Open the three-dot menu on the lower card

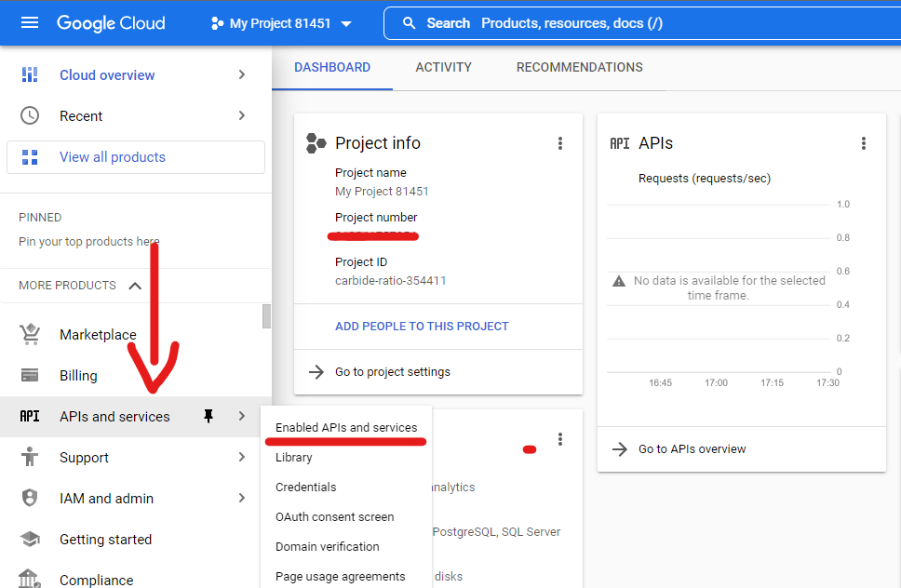coord(560,440)
